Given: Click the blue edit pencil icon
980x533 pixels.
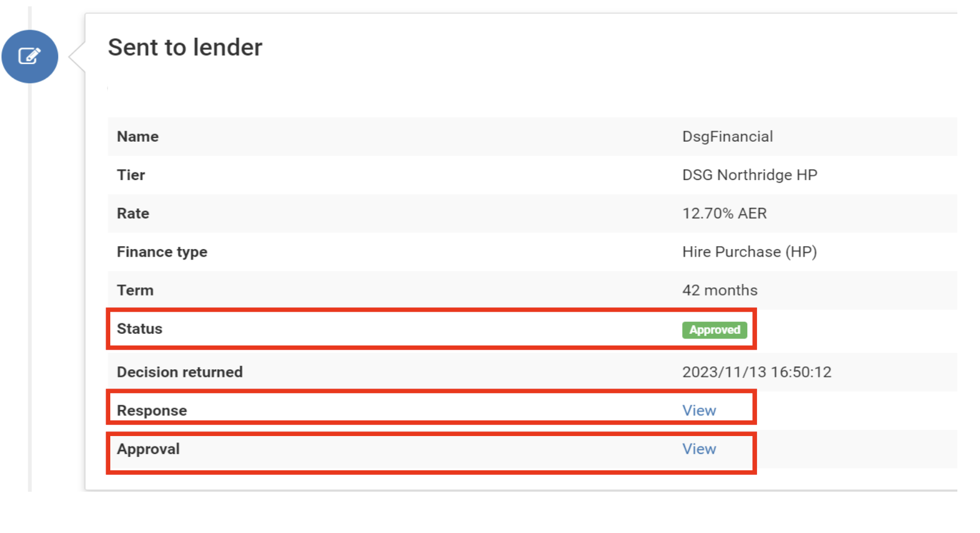Looking at the screenshot, I should click(30, 56).
